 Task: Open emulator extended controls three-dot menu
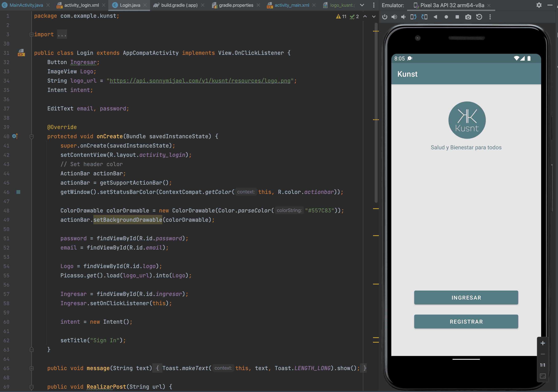[490, 17]
